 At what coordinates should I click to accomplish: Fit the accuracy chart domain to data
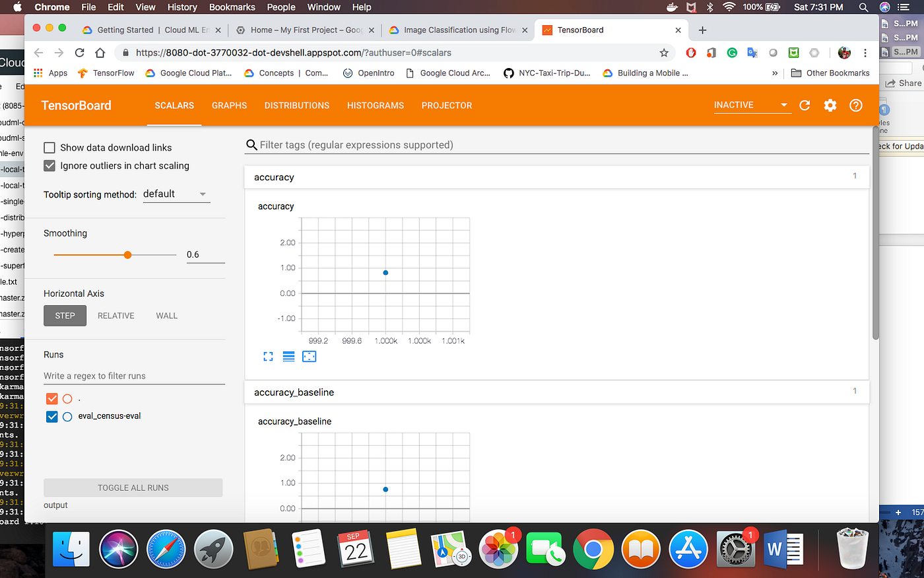click(x=309, y=356)
